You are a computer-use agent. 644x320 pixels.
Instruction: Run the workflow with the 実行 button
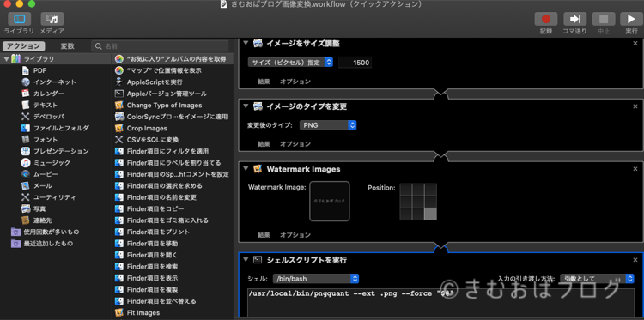(x=631, y=19)
